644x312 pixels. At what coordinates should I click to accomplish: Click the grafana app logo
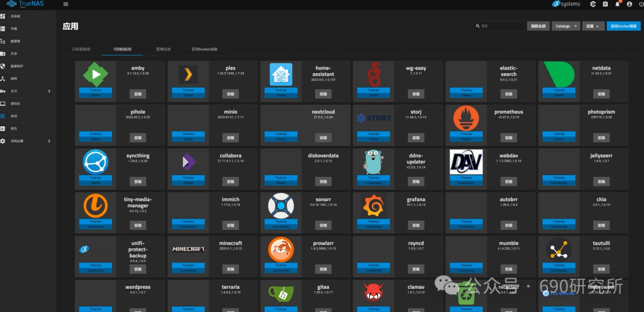coord(373,206)
